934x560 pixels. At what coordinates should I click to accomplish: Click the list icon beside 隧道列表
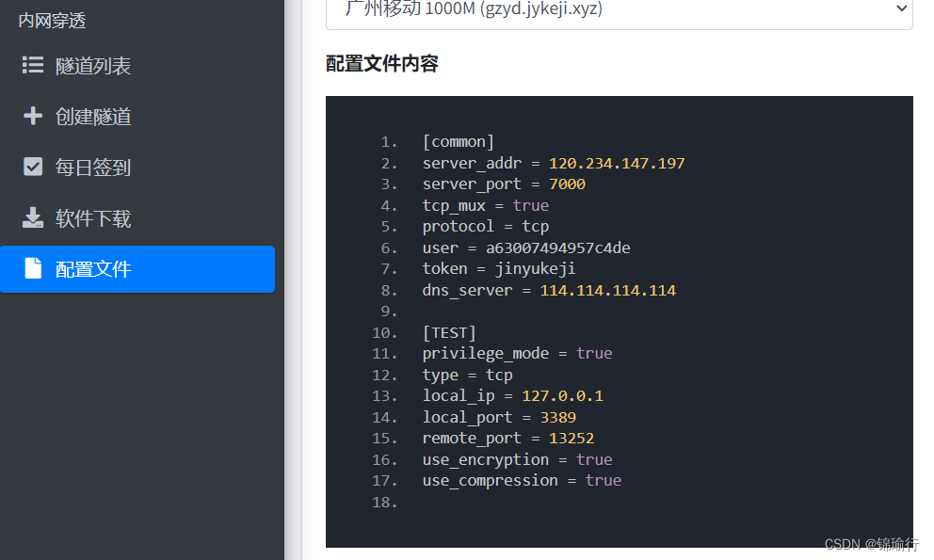pyautogui.click(x=32, y=66)
